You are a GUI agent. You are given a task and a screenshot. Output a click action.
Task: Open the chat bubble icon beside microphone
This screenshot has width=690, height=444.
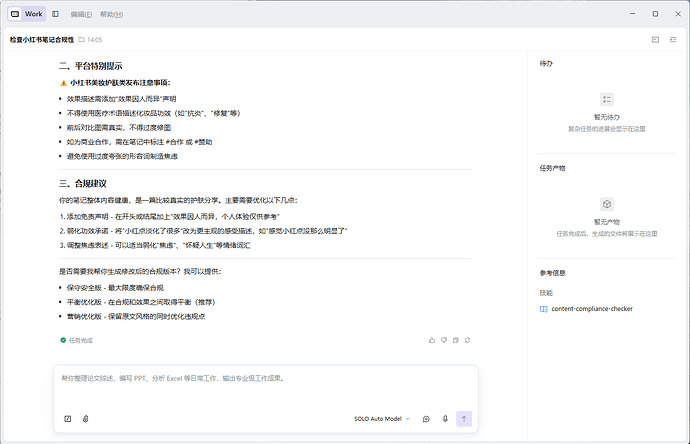pyautogui.click(x=426, y=419)
